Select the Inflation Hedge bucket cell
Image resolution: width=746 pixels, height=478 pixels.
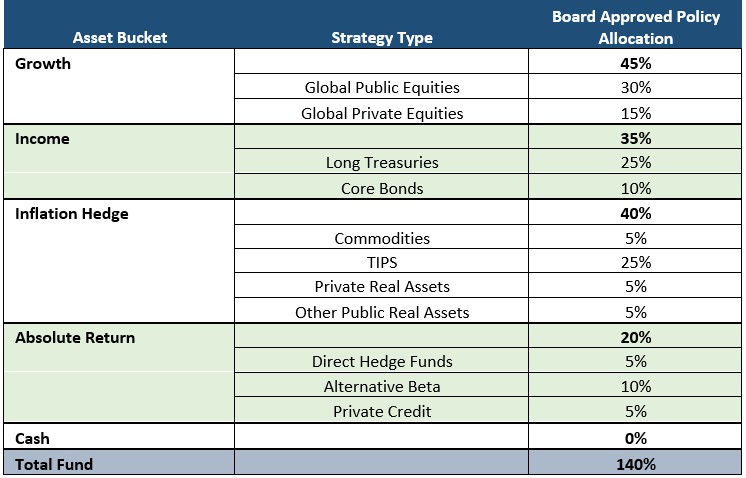119,261
